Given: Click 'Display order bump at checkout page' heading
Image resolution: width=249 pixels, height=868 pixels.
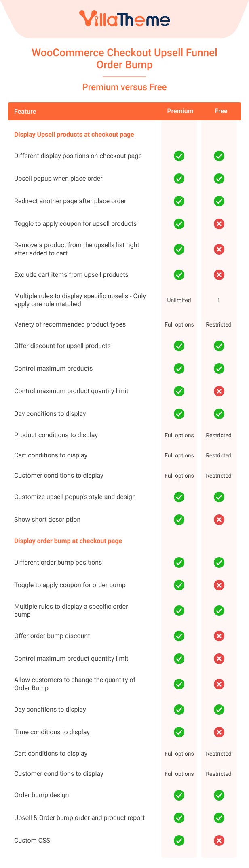Looking at the screenshot, I should 68,541.
